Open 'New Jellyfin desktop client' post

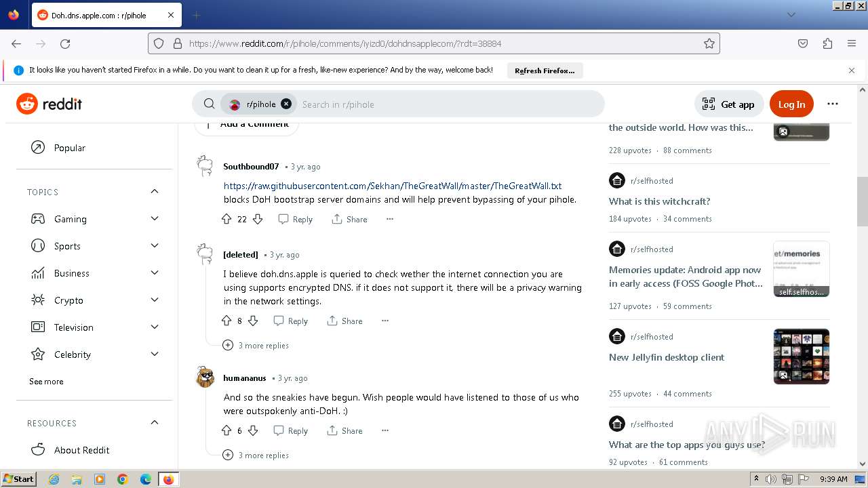(x=667, y=357)
